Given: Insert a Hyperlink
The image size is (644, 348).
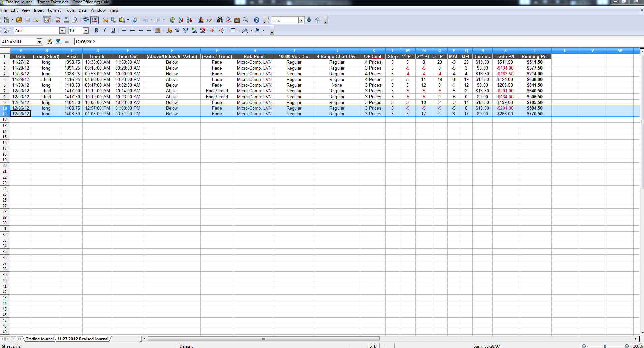Looking at the screenshot, I should tap(173, 20).
